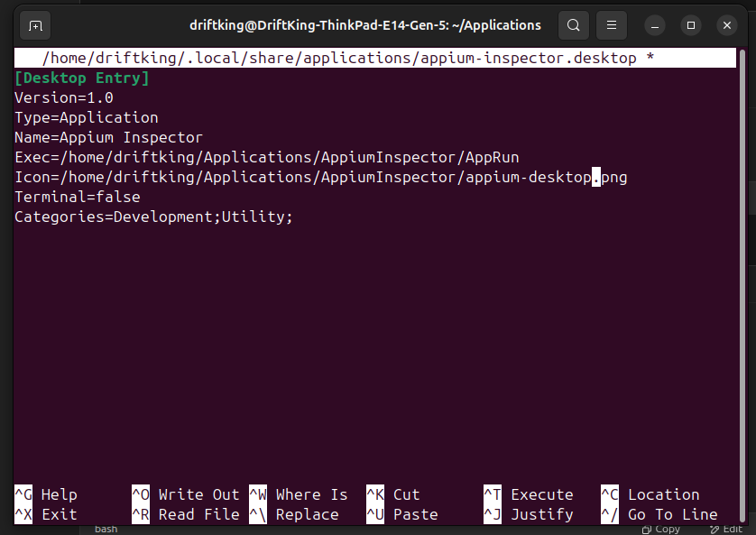The image size is (756, 535).
Task: Open nano Help
Action: [43, 494]
